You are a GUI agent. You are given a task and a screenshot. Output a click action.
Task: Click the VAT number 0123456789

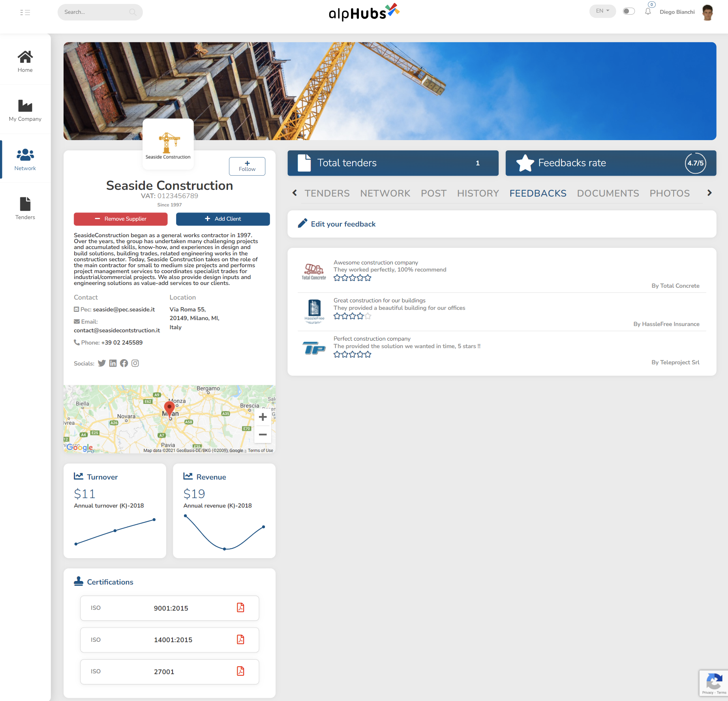point(178,196)
